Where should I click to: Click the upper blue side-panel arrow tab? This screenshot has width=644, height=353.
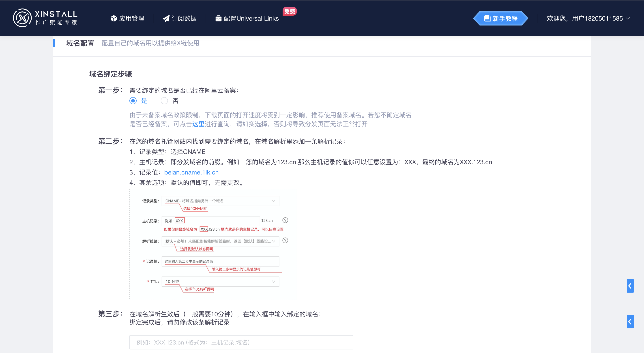[630, 286]
